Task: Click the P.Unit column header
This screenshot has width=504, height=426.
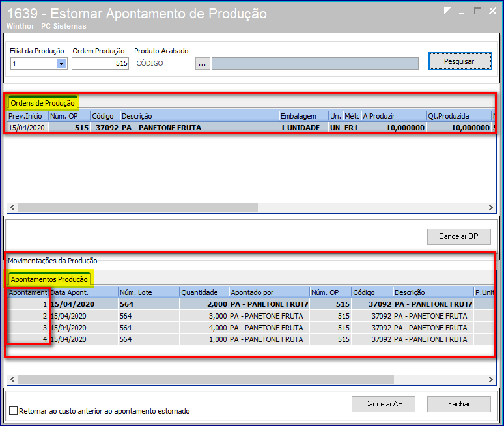Action: coord(484,292)
